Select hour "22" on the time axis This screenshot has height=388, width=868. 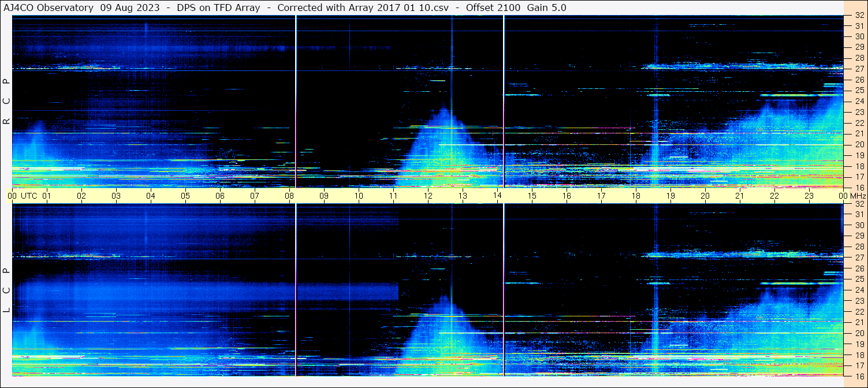pyautogui.click(x=774, y=196)
